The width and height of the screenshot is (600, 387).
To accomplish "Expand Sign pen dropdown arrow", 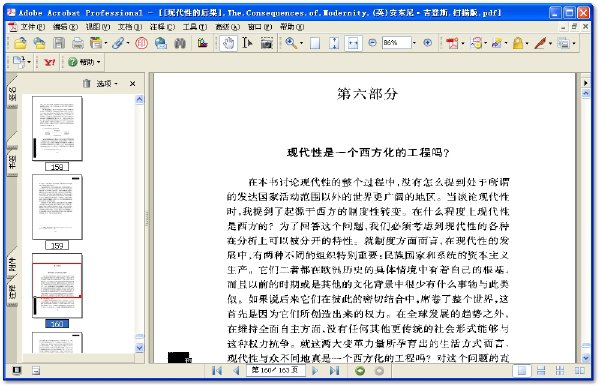I will click(550, 43).
